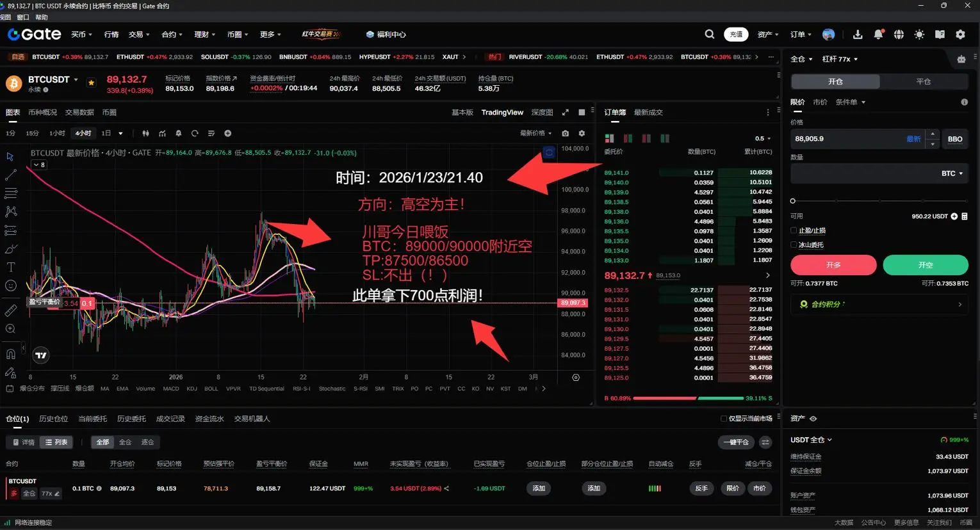The height and width of the screenshot is (530, 980).
Task: Open the language globe icon
Action: tap(899, 35)
